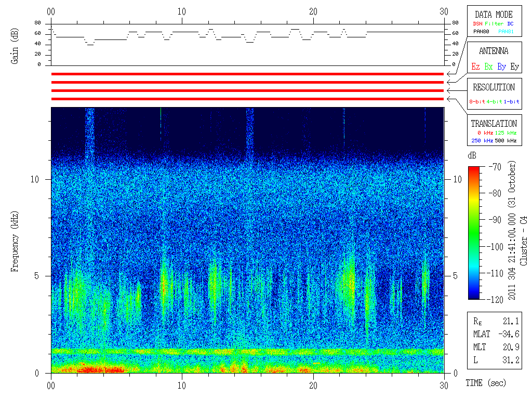The height and width of the screenshot is (399, 532).
Task: Click the Gain (dB) axis label
Action: (15, 46)
